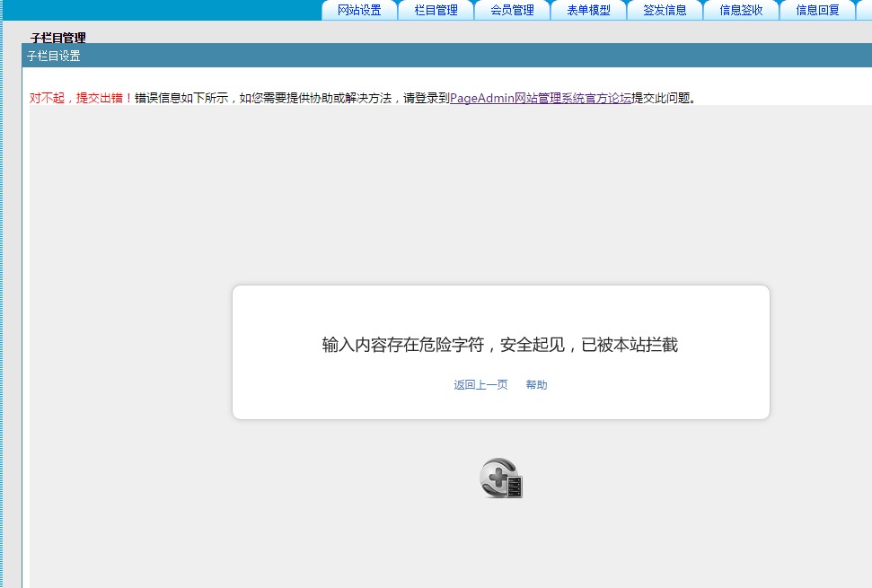Click the 子栏目管理 heading
The width and height of the screenshot is (872, 588).
pyautogui.click(x=58, y=37)
